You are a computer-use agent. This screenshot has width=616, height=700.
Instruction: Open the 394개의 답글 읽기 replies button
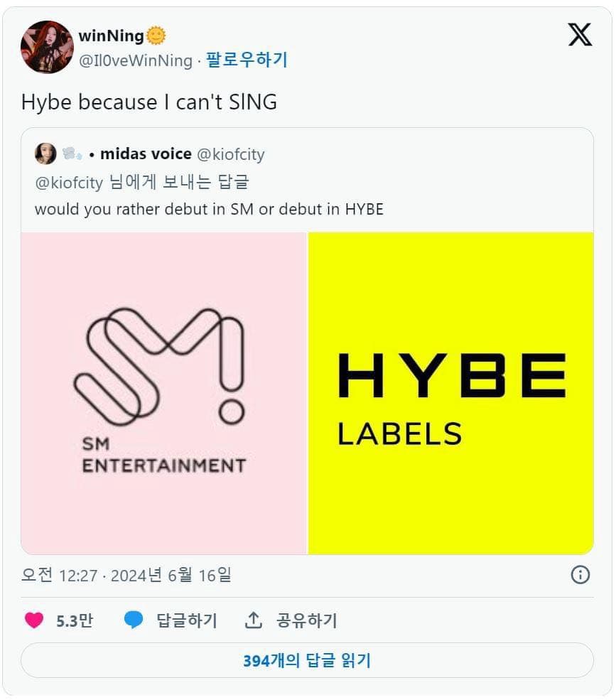click(x=308, y=660)
